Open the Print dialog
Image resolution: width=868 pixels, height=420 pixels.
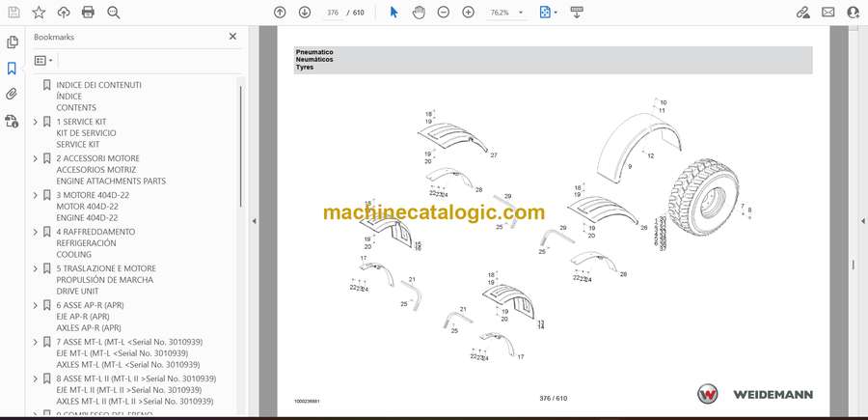pyautogui.click(x=88, y=13)
